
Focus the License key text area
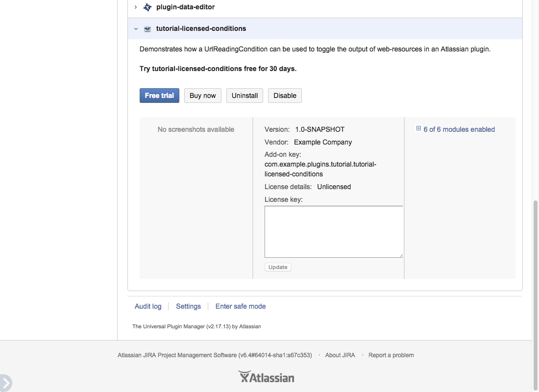click(x=333, y=231)
